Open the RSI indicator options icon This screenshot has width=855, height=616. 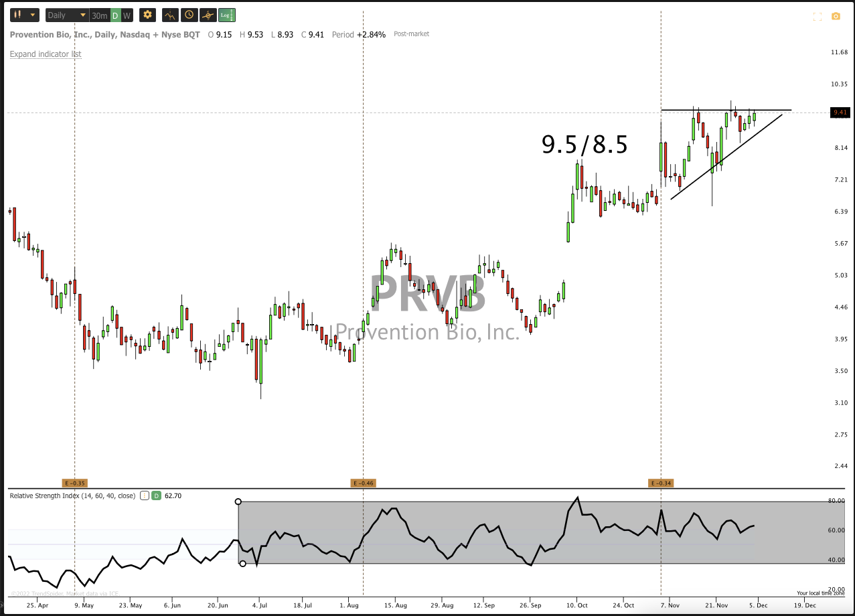145,495
